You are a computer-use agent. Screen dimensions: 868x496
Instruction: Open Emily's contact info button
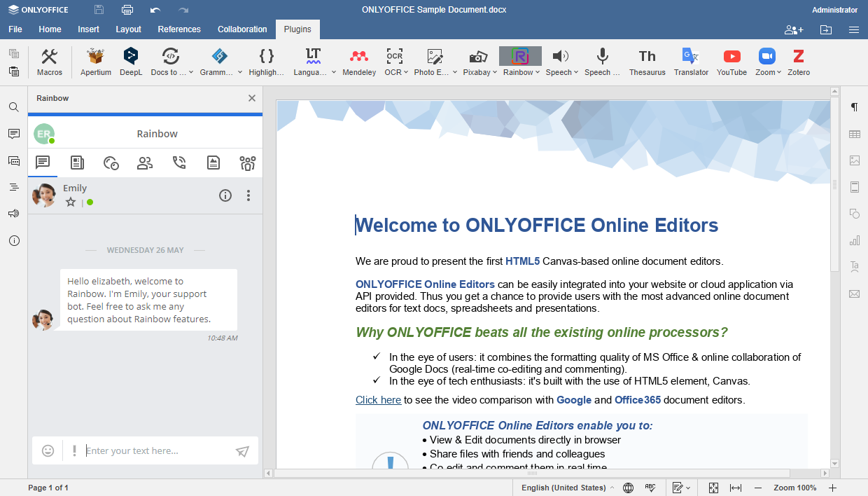pos(225,195)
